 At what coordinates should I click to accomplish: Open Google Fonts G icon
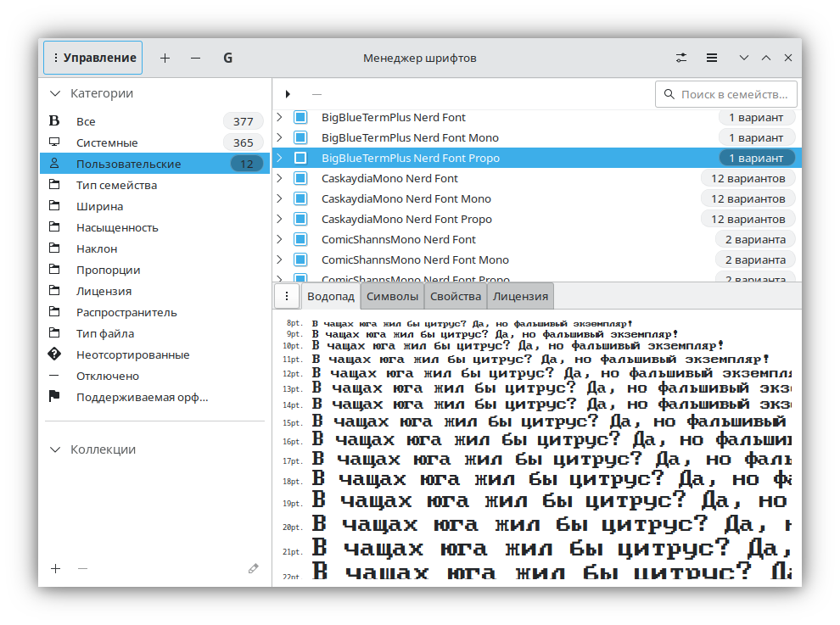coord(227,58)
